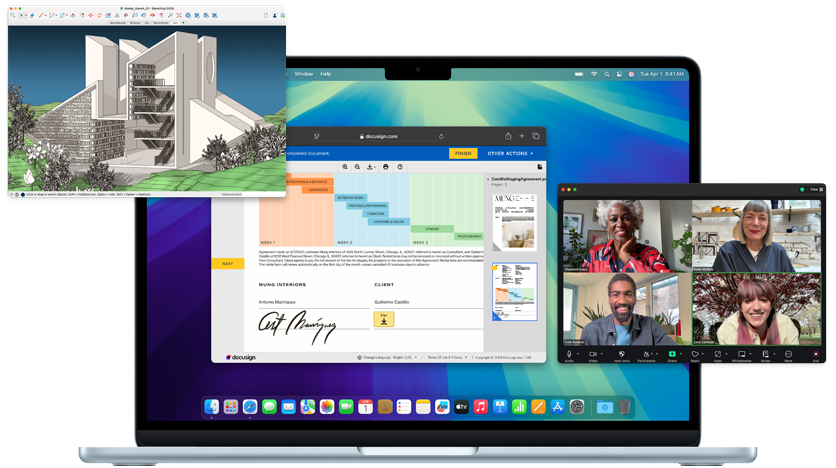The width and height of the screenshot is (836, 468).
Task: Click the yellow Sign tag for client
Action: coord(384,319)
